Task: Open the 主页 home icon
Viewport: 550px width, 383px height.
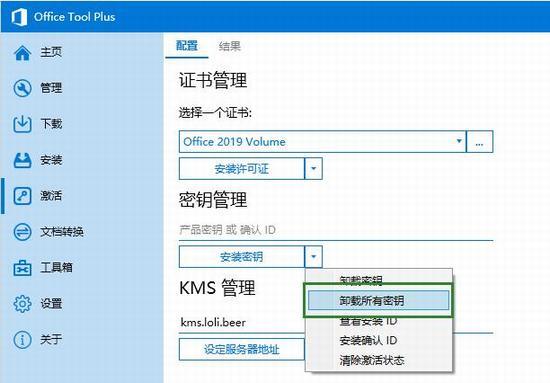Action: coord(22,53)
